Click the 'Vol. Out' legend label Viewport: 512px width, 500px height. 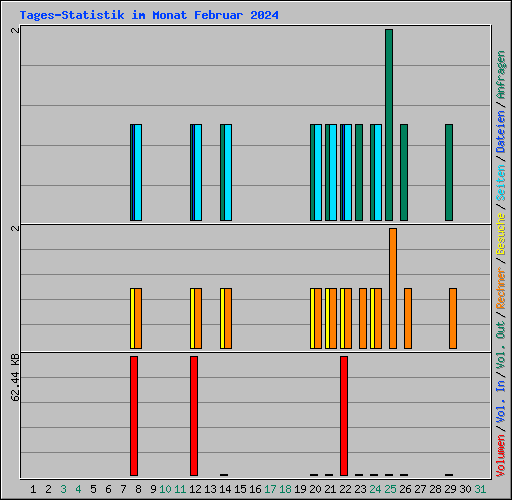click(x=501, y=345)
